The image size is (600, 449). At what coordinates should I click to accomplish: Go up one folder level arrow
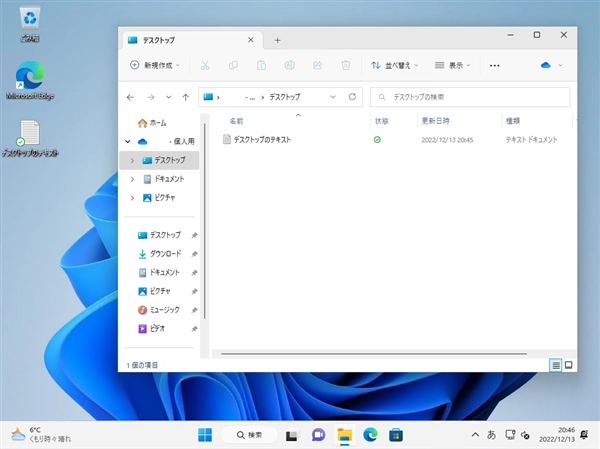tap(186, 97)
